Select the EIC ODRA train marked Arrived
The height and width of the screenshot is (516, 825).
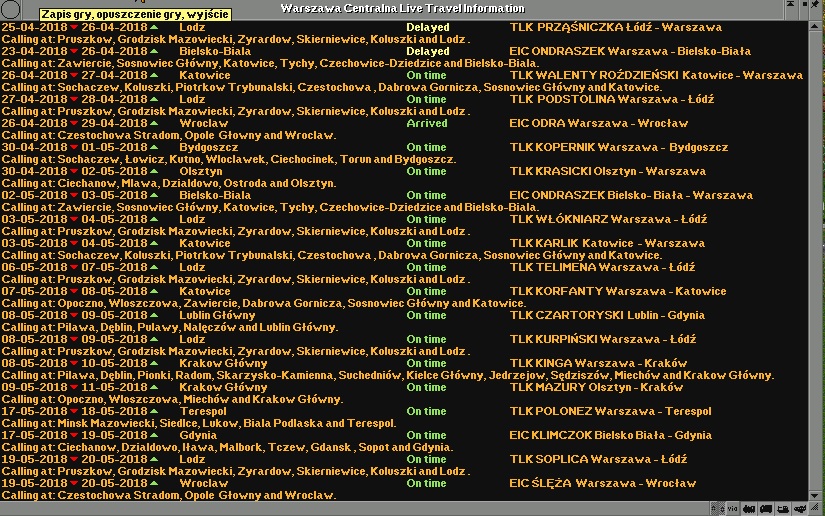tap(598, 123)
